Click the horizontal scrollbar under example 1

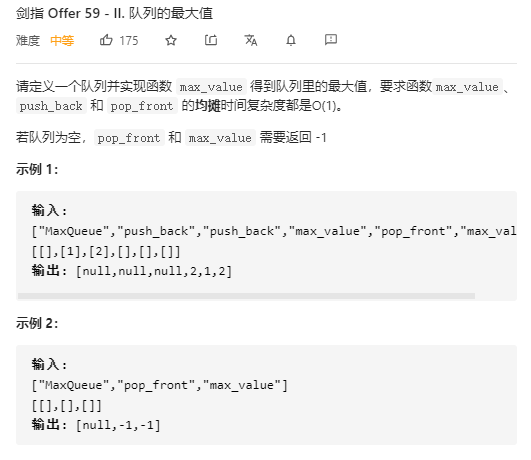pyautogui.click(x=246, y=296)
